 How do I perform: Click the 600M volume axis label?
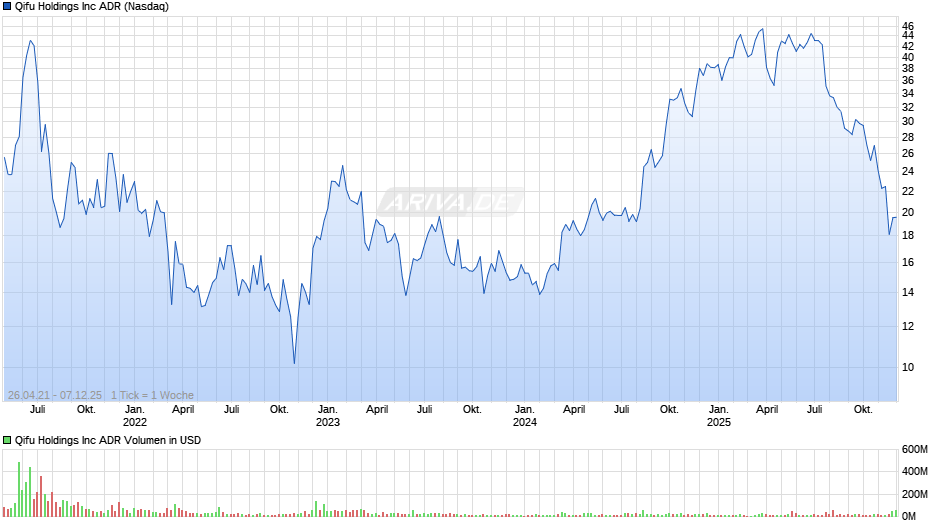[x=915, y=449]
